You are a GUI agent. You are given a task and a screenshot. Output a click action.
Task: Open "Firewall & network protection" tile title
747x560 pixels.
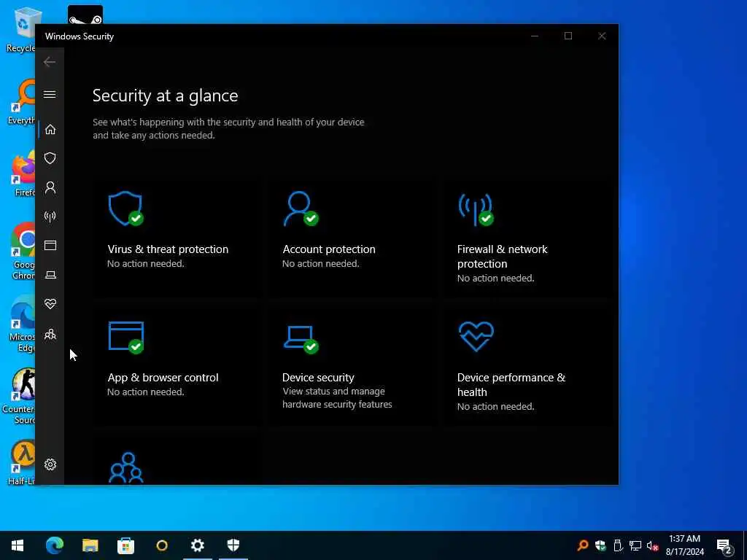502,256
